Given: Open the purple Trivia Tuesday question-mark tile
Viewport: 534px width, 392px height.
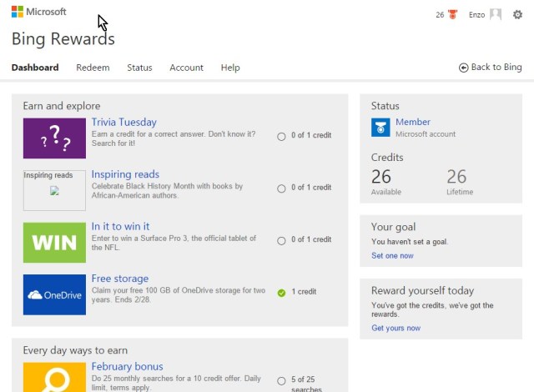Looking at the screenshot, I should (54, 138).
